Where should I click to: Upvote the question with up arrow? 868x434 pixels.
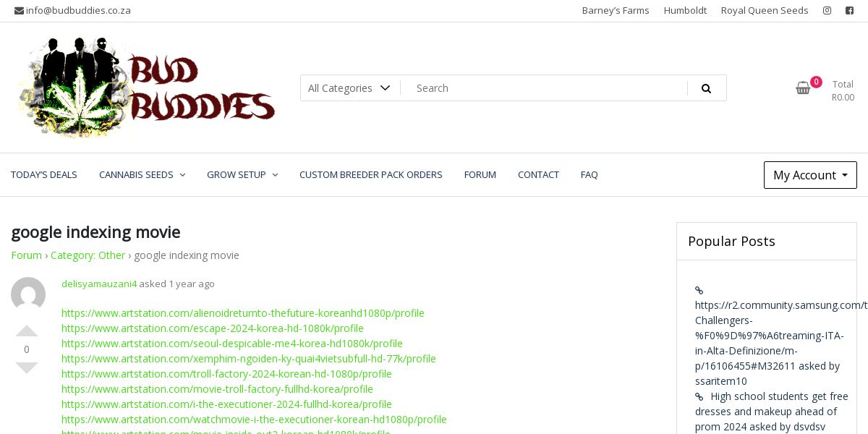click(x=27, y=331)
